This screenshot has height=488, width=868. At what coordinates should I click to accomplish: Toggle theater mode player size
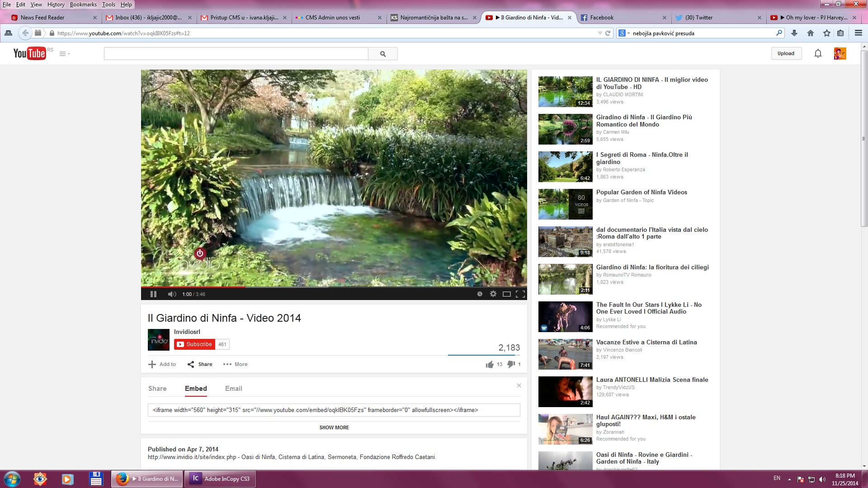pos(507,294)
